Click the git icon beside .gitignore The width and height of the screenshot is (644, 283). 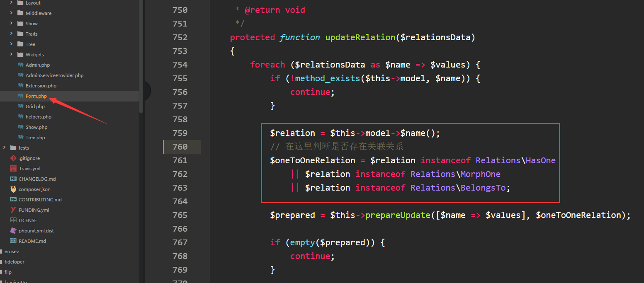click(13, 158)
